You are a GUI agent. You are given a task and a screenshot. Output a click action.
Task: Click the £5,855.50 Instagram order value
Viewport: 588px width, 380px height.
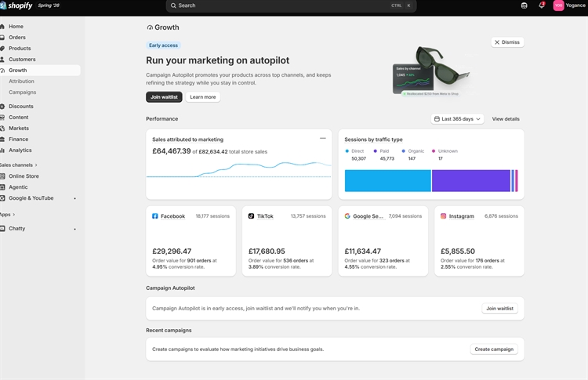click(x=458, y=251)
